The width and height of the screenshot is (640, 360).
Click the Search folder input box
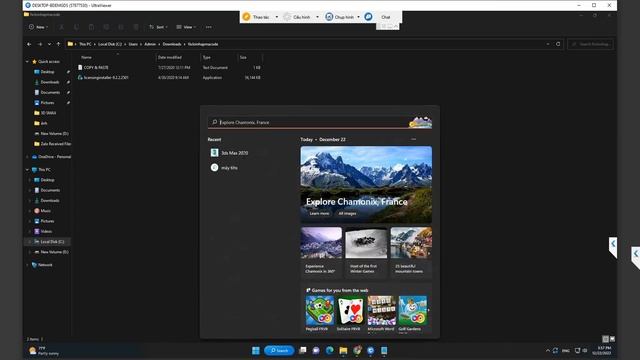click(x=590, y=44)
